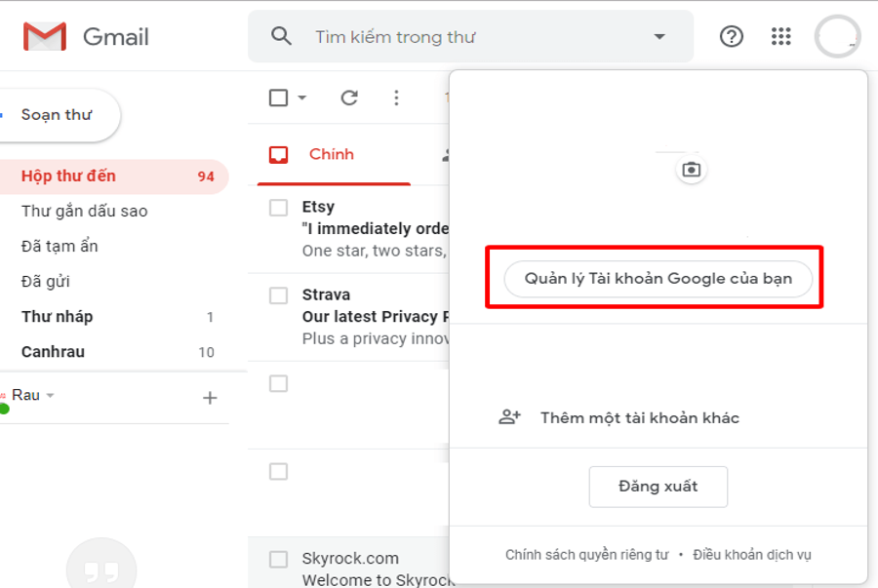878x588 pixels.
Task: Click the account avatar at top right
Action: [837, 37]
